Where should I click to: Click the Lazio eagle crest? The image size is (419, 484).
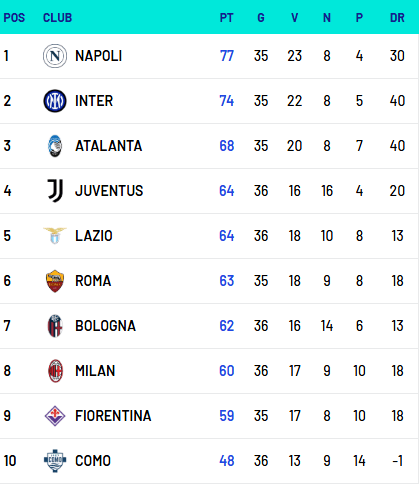click(55, 236)
